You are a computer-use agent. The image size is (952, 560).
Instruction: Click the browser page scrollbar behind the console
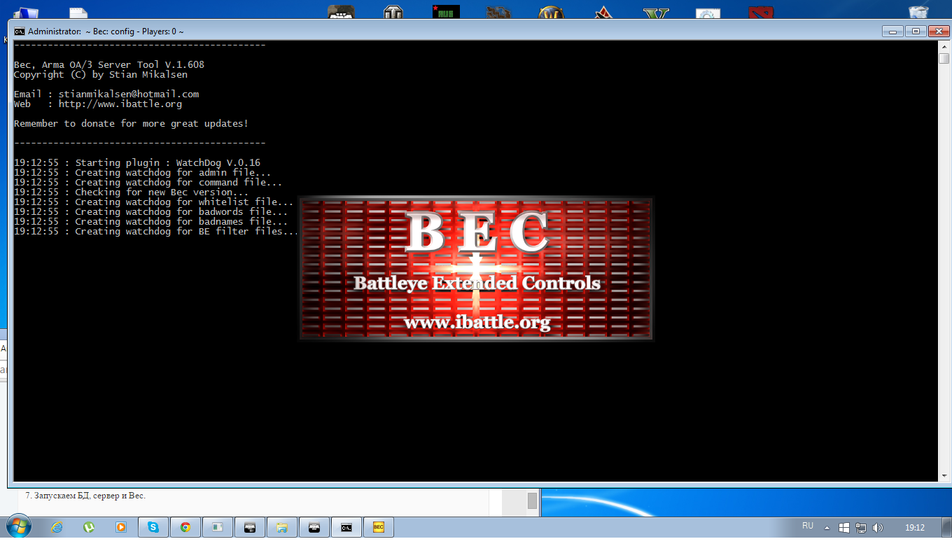[532, 500]
